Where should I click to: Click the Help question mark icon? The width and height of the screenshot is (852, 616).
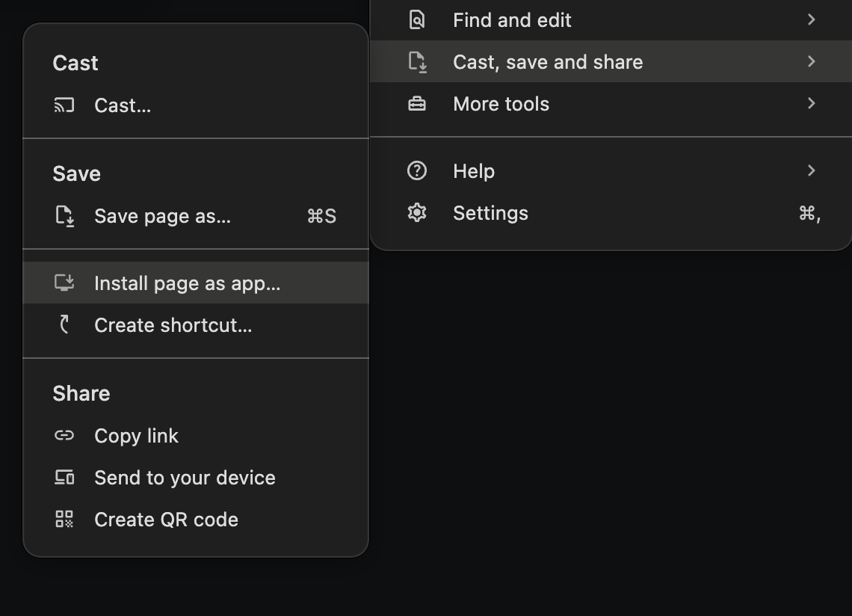pos(417,170)
